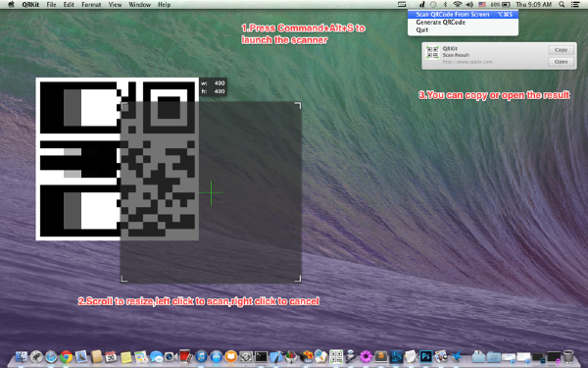Click the battery status indicator
Viewport: 588px width, 368px height.
(500, 5)
